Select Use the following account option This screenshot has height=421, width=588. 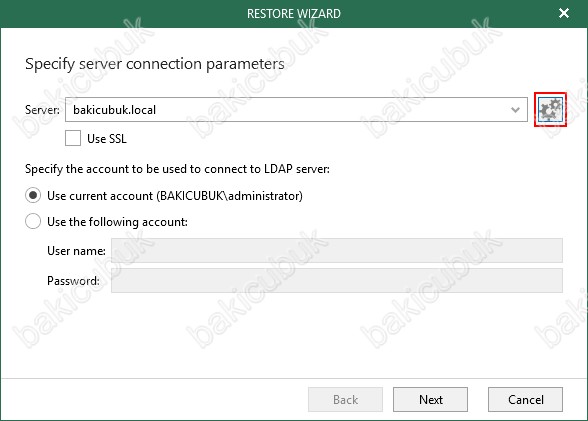tap(33, 221)
